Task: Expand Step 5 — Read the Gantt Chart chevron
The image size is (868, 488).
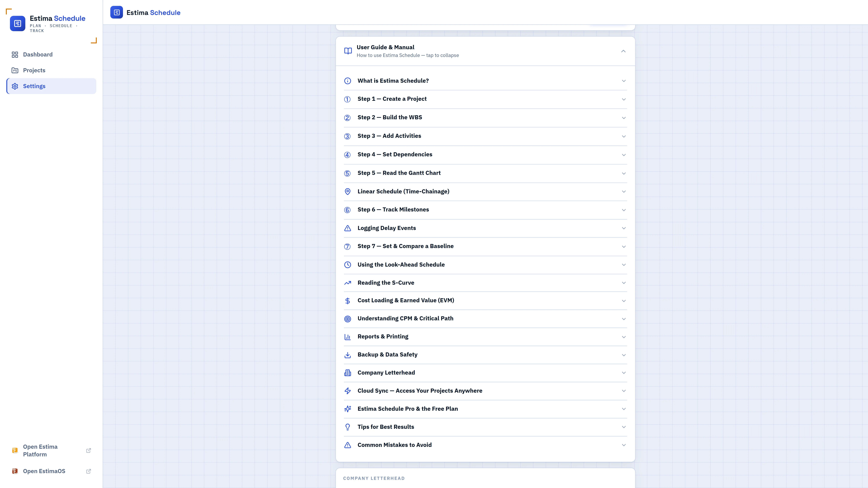Action: pyautogui.click(x=624, y=174)
